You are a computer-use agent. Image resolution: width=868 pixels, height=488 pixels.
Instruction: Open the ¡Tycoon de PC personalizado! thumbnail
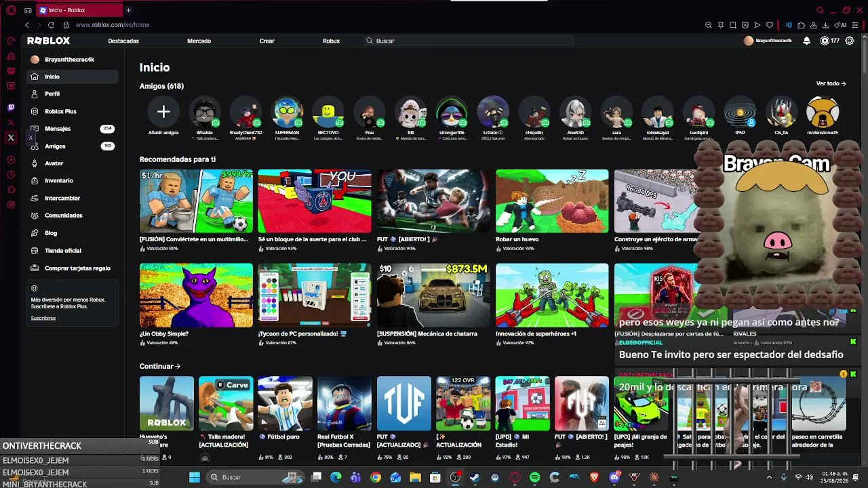[315, 296]
